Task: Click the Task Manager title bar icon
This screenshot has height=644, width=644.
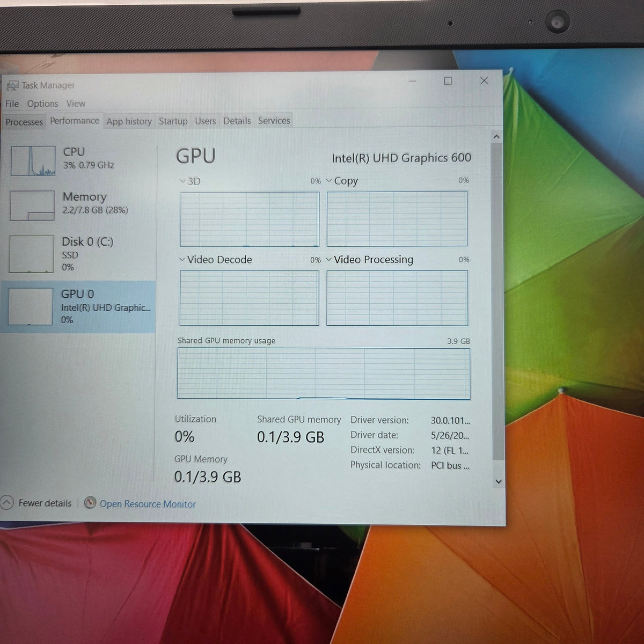Action: pyautogui.click(x=12, y=85)
